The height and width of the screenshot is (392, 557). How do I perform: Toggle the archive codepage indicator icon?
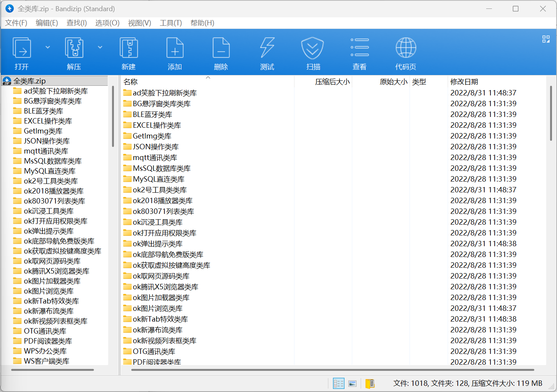370,383
